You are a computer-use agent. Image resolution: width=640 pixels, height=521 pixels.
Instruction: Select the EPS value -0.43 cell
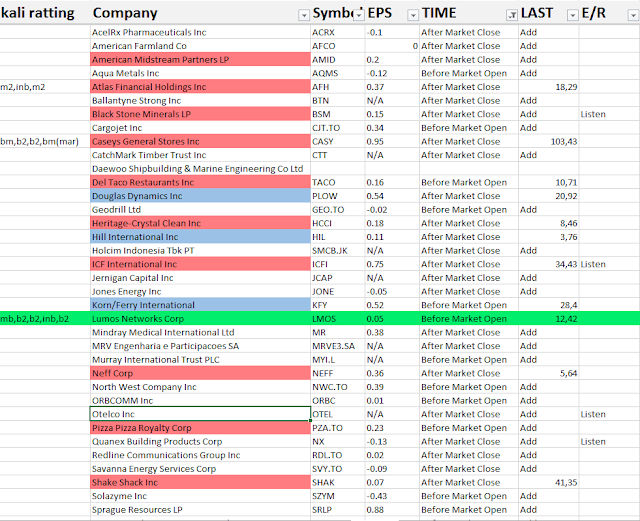pyautogui.click(x=392, y=496)
